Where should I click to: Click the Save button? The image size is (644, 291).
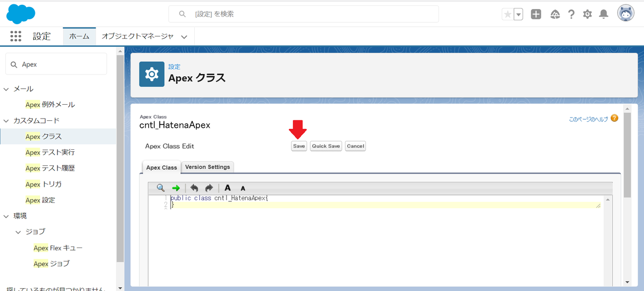299,146
